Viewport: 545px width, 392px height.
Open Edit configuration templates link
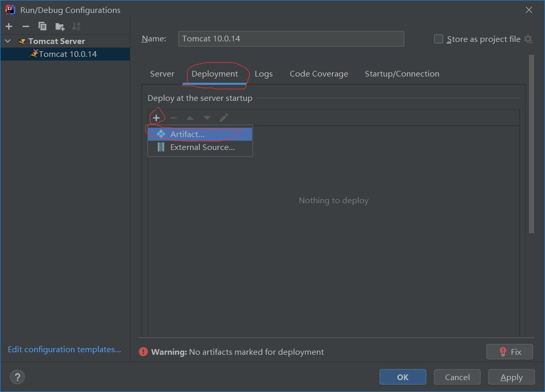(64, 349)
